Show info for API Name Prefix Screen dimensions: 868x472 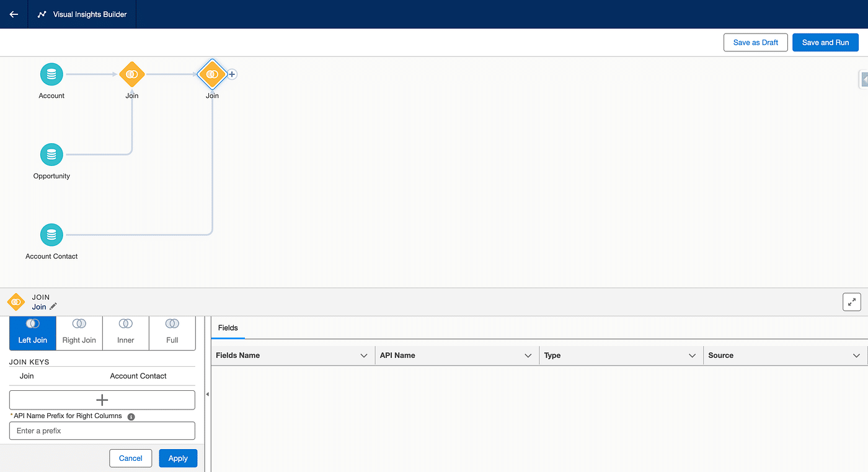pyautogui.click(x=131, y=417)
